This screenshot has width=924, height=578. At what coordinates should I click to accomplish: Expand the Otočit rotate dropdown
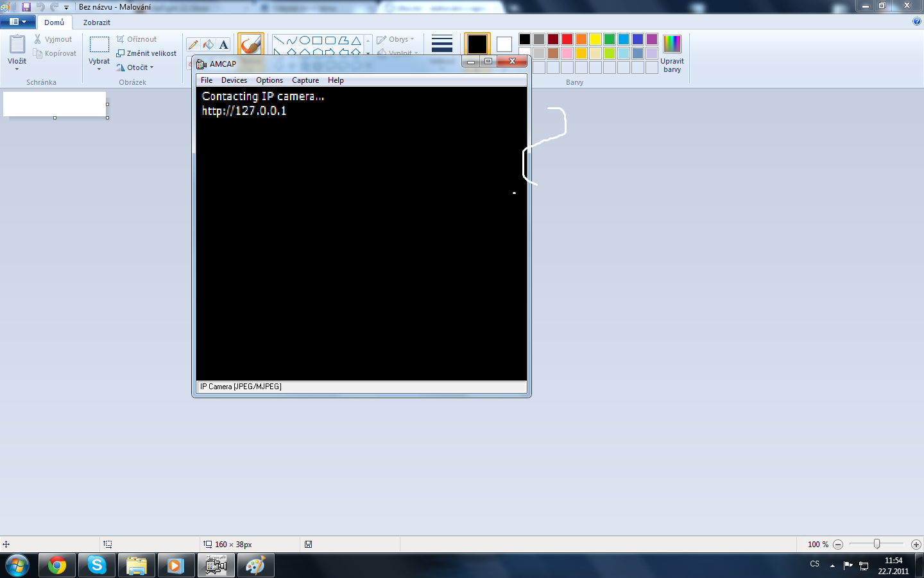(x=151, y=67)
